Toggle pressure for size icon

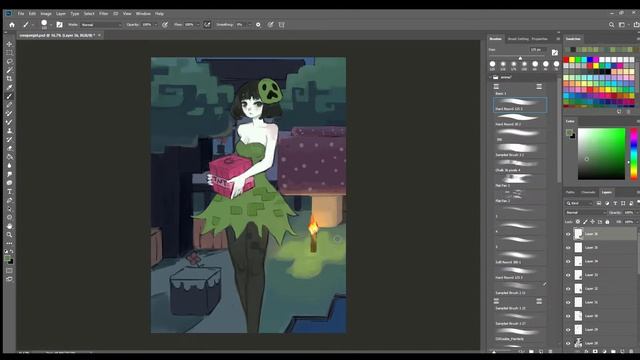pos(270,24)
